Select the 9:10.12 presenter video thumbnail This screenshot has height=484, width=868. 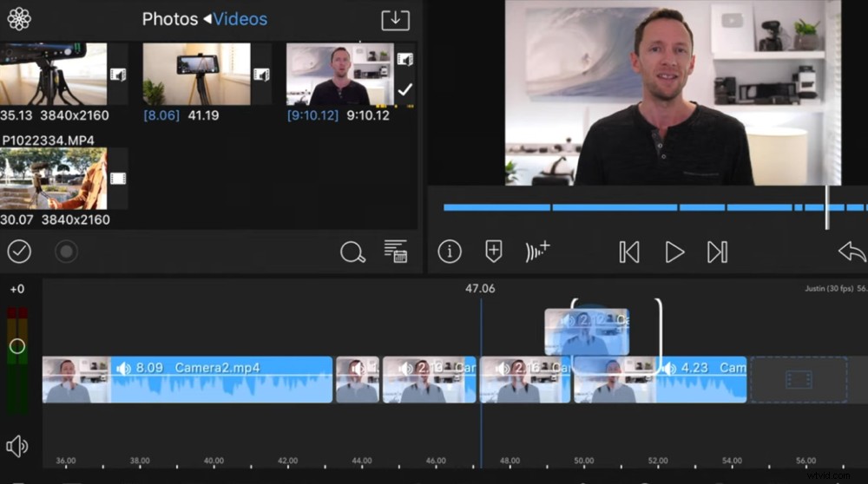(340, 74)
